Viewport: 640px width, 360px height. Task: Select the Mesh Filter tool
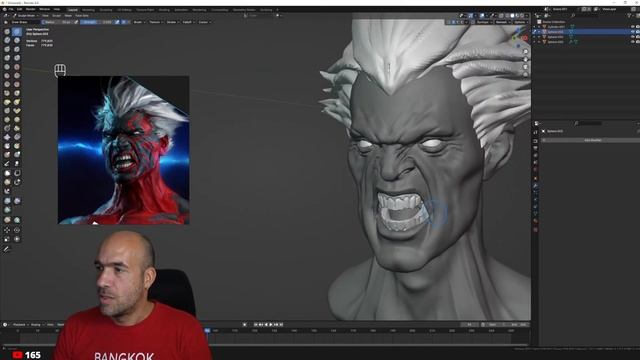point(7,201)
